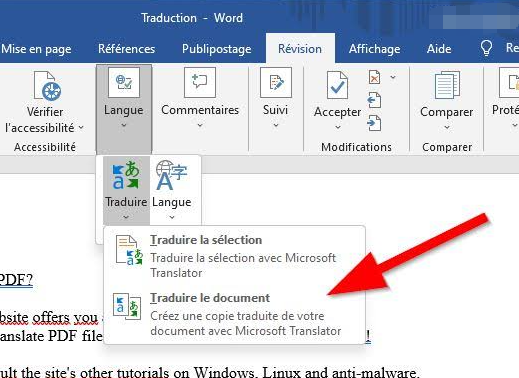The width and height of the screenshot is (519, 378).
Task: Click the Traduction - Word title text
Action: (x=192, y=18)
